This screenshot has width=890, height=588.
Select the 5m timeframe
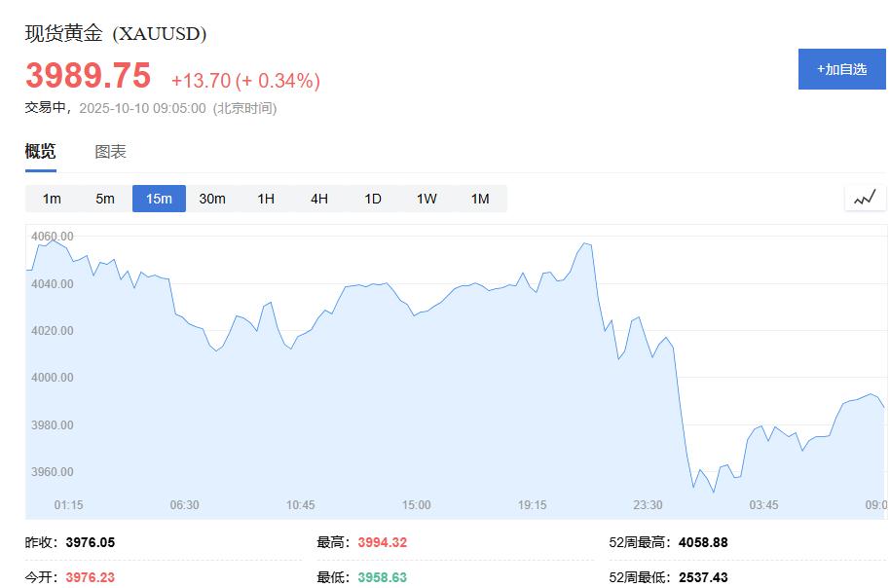tap(105, 199)
